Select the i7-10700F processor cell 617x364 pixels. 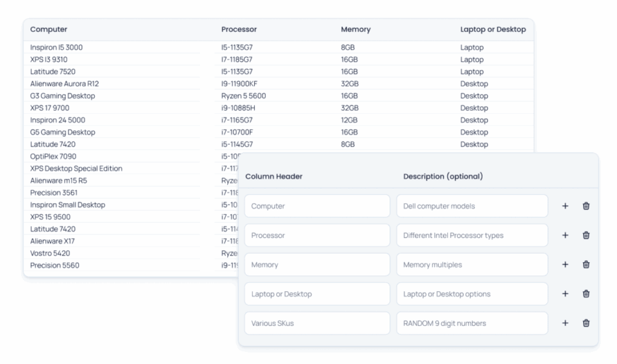(x=237, y=132)
